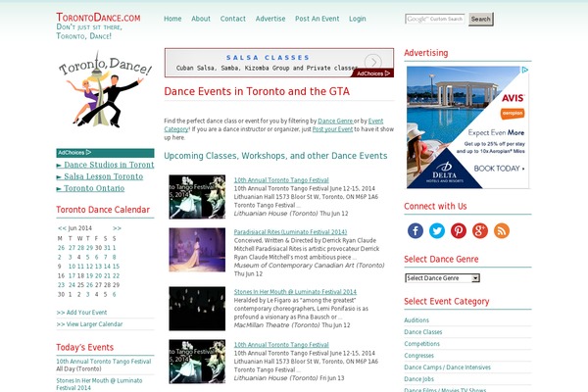Click the TorontoDance.com site title
Image resolution: width=588 pixels, height=392 pixels.
[98, 18]
